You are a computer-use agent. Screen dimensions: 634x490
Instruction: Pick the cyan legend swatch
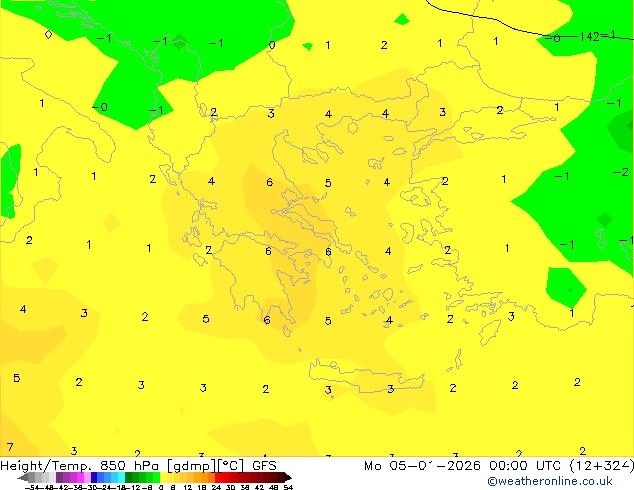(x=121, y=478)
